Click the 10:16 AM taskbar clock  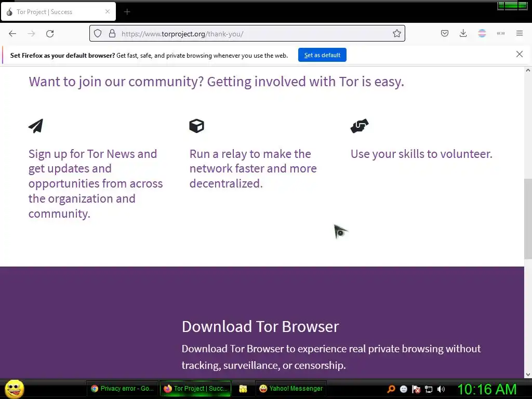coord(487,389)
